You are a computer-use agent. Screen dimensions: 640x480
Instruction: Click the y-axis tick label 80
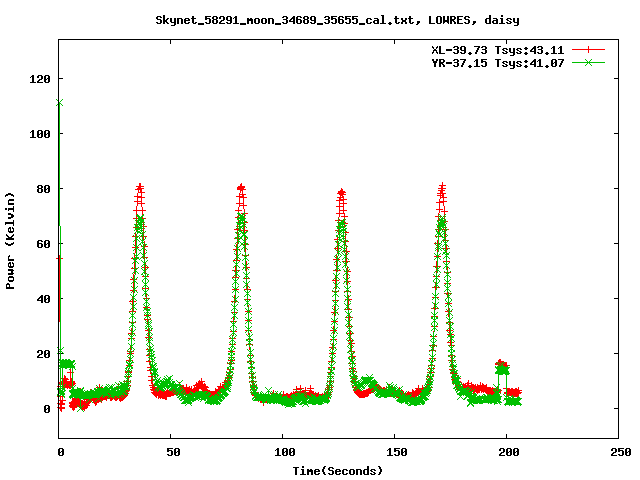click(x=43, y=189)
